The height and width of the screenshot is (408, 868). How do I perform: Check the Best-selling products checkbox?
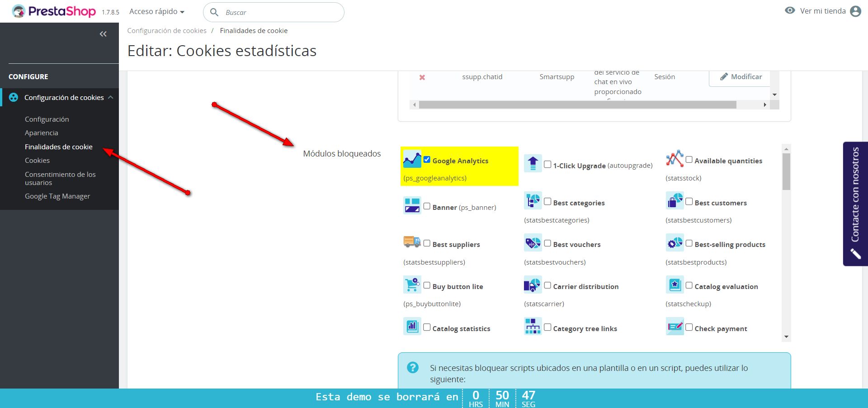(689, 243)
